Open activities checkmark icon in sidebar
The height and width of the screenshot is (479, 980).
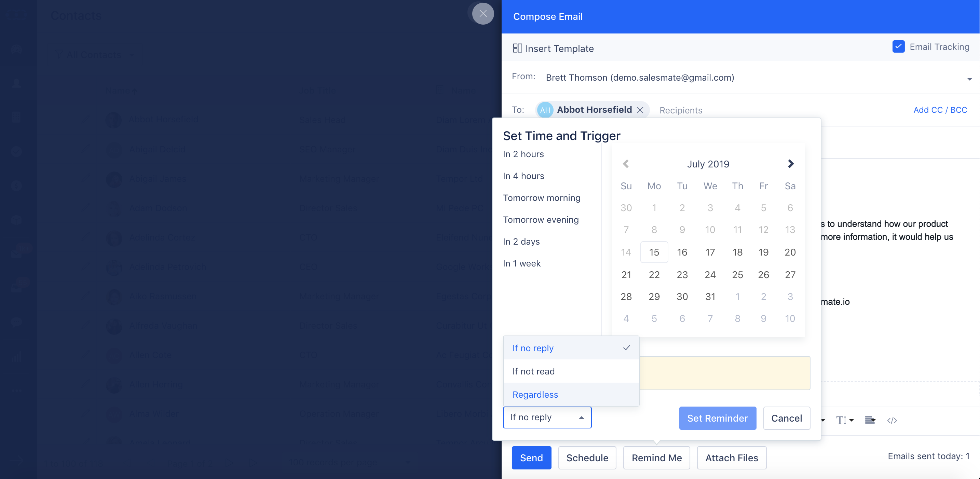click(x=16, y=151)
